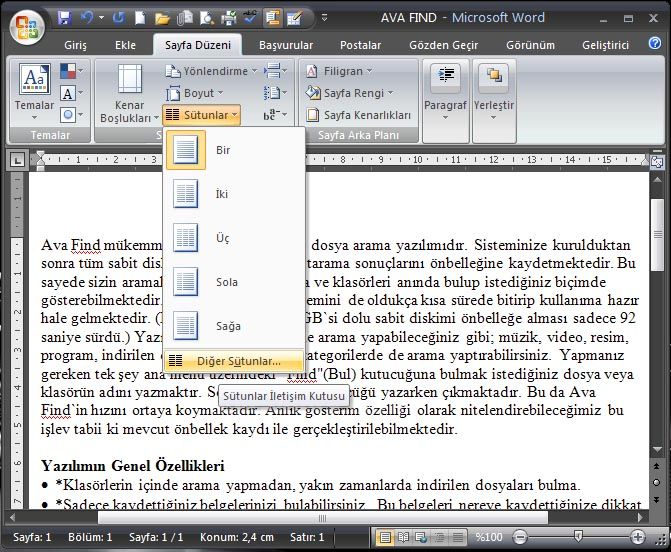The image size is (671, 552).
Task: Select the Üç three-column layout
Action: pos(234,238)
